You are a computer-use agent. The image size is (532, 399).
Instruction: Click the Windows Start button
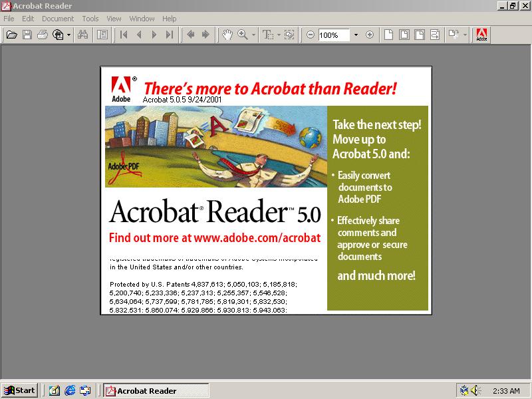[19, 390]
